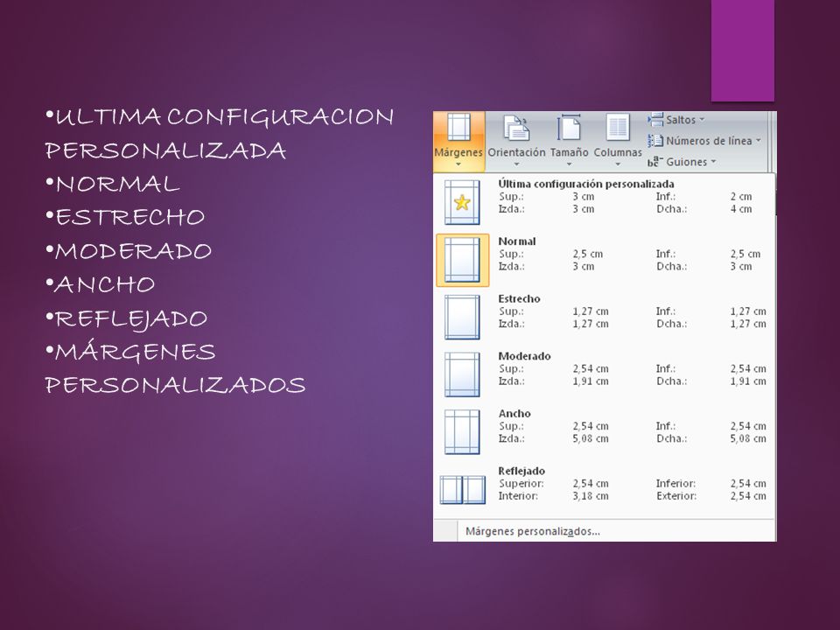
Task: Click the Saltos label text
Action: (x=681, y=120)
